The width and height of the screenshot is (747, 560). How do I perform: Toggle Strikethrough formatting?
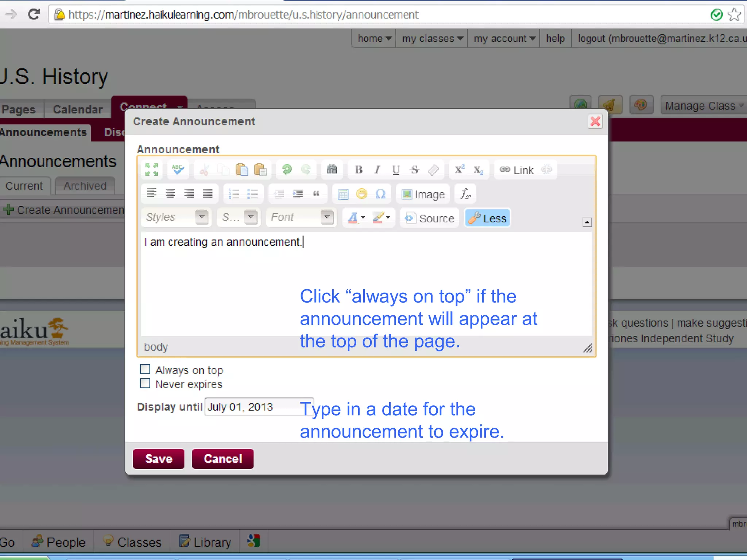pos(415,170)
